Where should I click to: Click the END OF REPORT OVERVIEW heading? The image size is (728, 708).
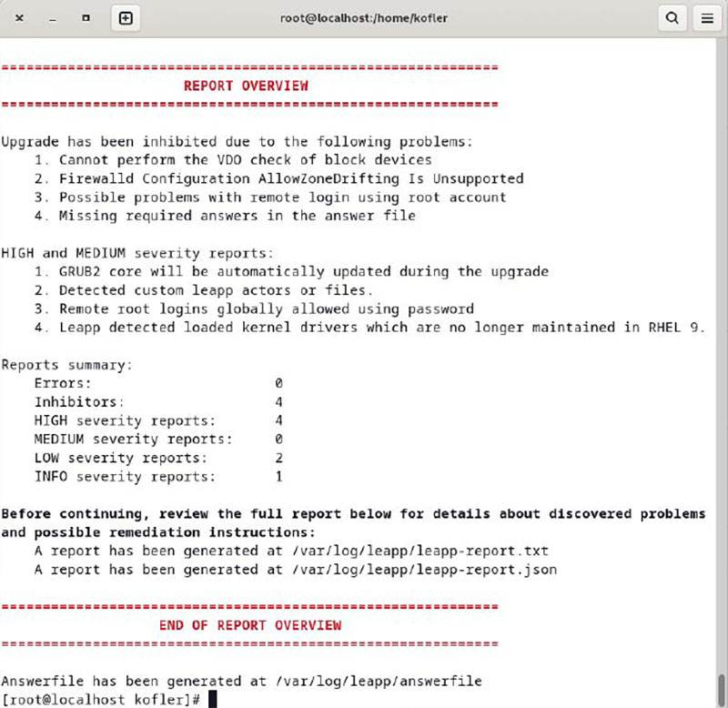tap(250, 625)
